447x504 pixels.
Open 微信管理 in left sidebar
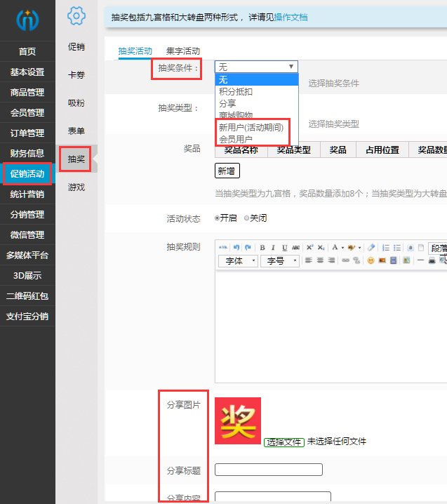[27, 235]
